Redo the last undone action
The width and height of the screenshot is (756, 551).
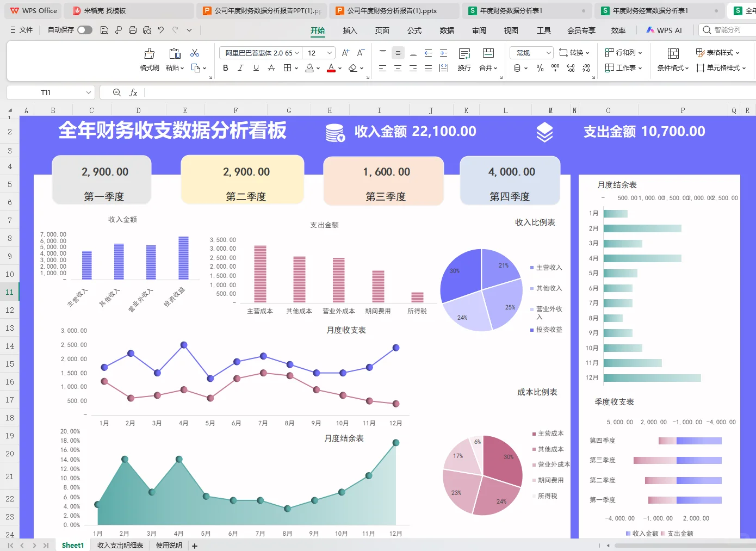click(x=175, y=30)
